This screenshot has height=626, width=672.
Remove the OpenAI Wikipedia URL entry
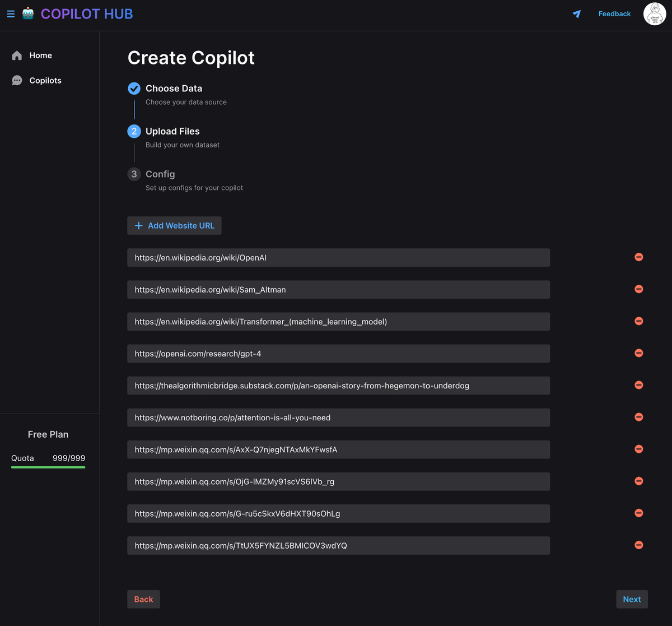pos(638,257)
